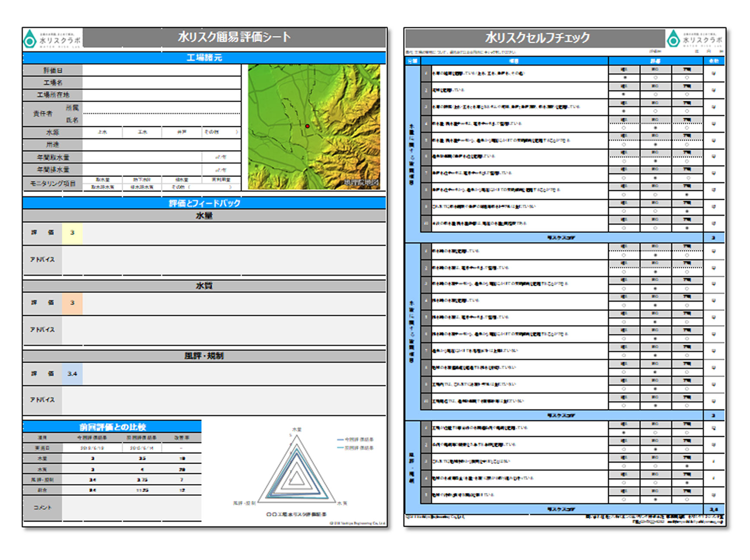
Task: Click the コメント field in the comparison table
Action: point(131,507)
